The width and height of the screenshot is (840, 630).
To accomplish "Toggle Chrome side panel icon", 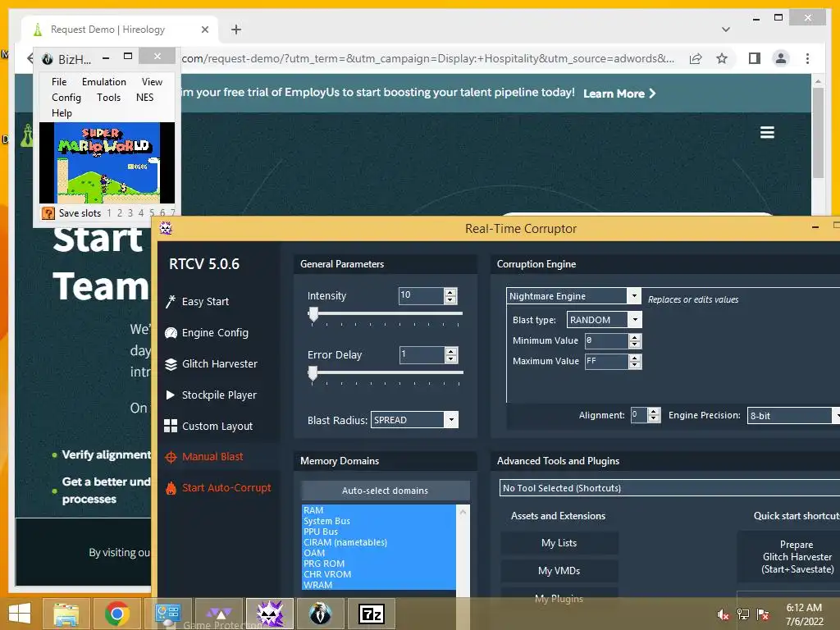I will pyautogui.click(x=755, y=58).
